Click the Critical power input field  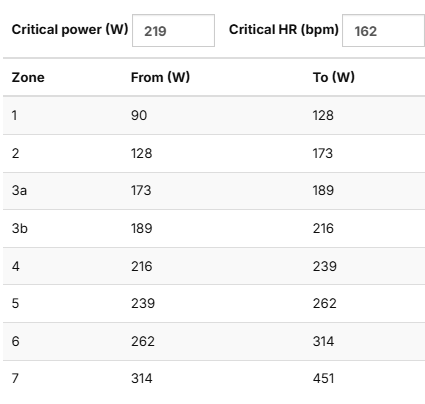click(173, 31)
